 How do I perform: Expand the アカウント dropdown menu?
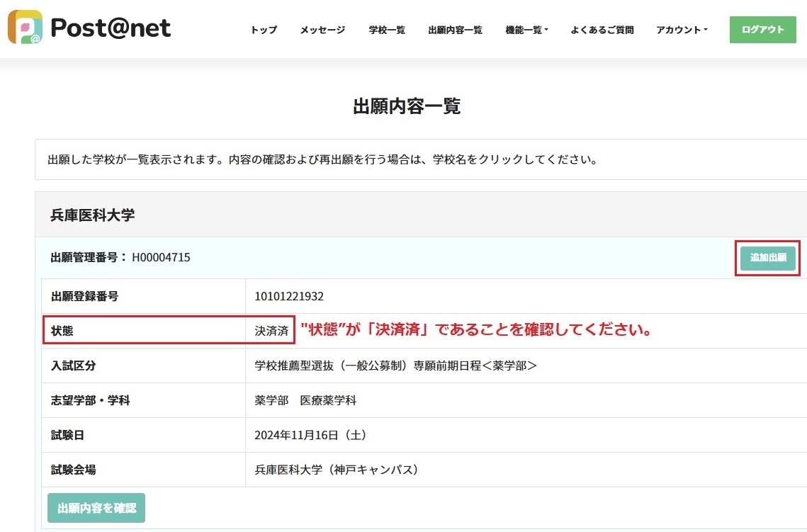682,30
